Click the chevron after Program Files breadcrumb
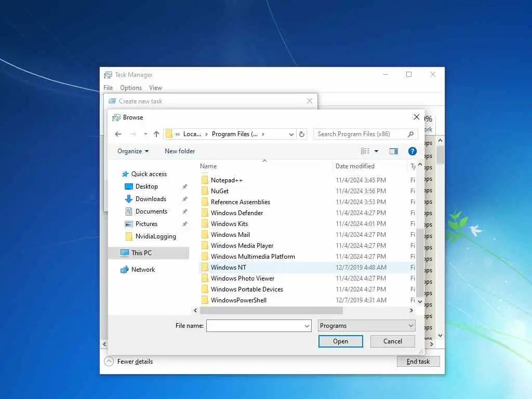The height and width of the screenshot is (399, 532). pyautogui.click(x=263, y=134)
